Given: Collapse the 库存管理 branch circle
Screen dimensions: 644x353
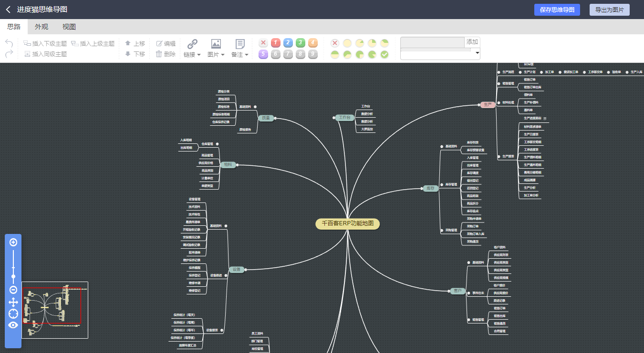Looking at the screenshot, I should (442, 184).
